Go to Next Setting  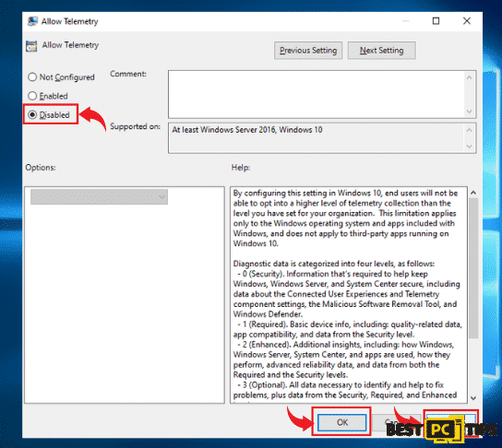pyautogui.click(x=382, y=50)
